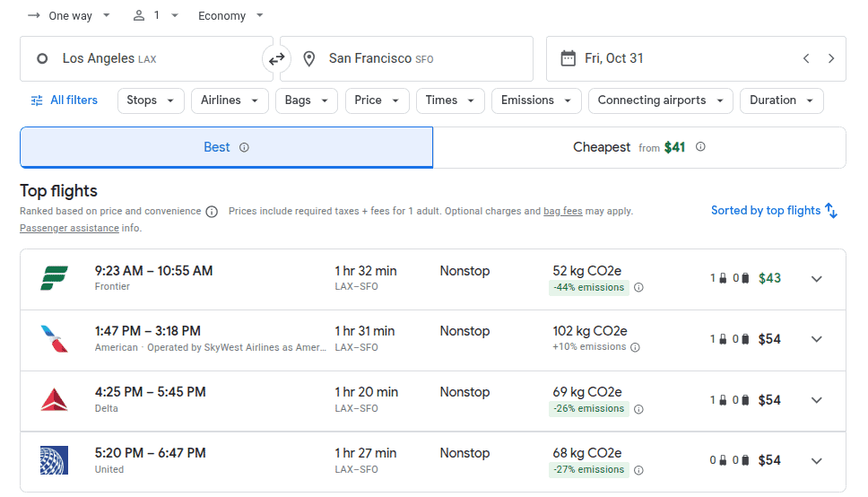This screenshot has height=497, width=868.
Task: Click the passenger person icon
Action: point(138,15)
